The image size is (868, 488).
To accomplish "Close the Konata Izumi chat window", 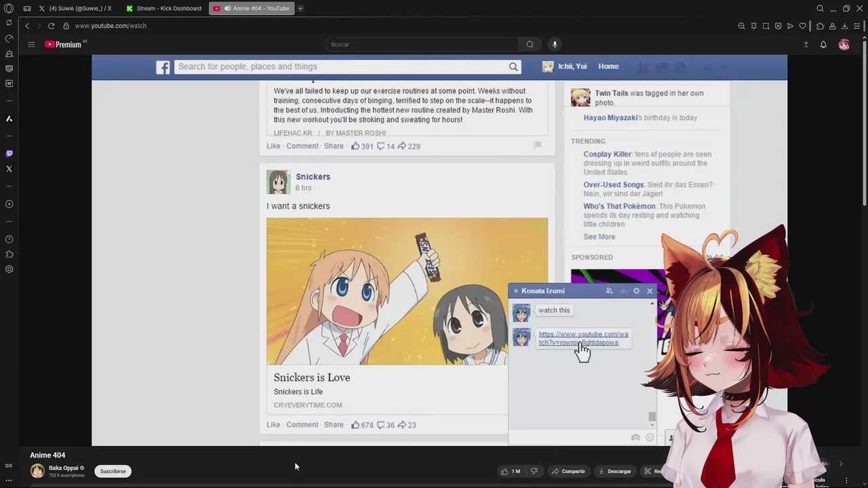I will tap(650, 291).
